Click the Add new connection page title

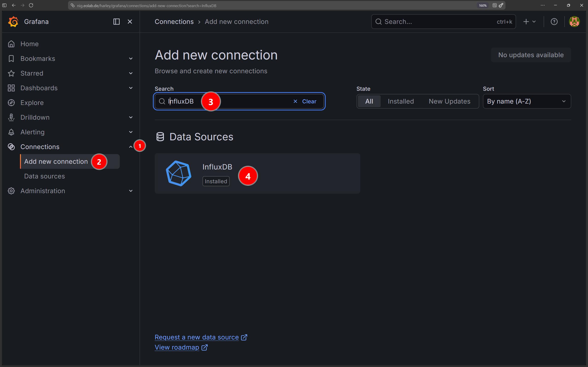(x=216, y=55)
